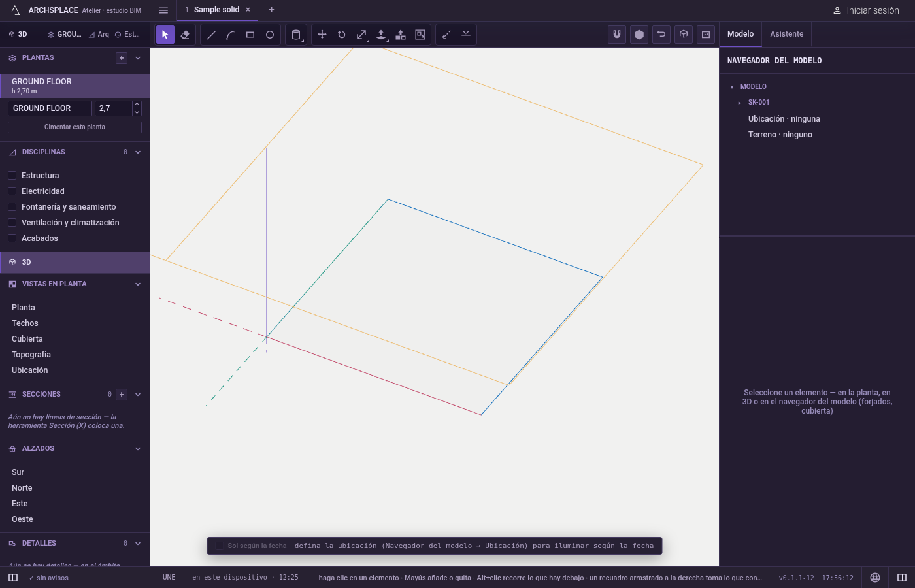
Task: Add a new plant with plus button
Action: point(122,58)
